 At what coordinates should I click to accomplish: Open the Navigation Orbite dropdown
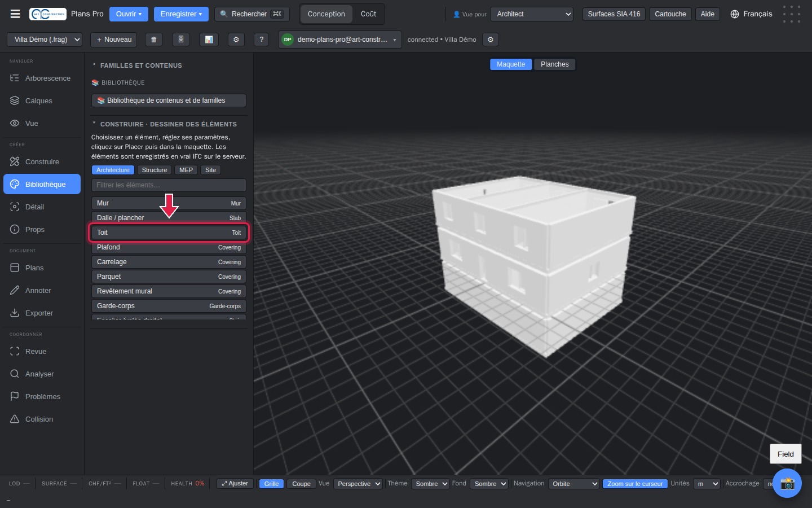pyautogui.click(x=573, y=484)
